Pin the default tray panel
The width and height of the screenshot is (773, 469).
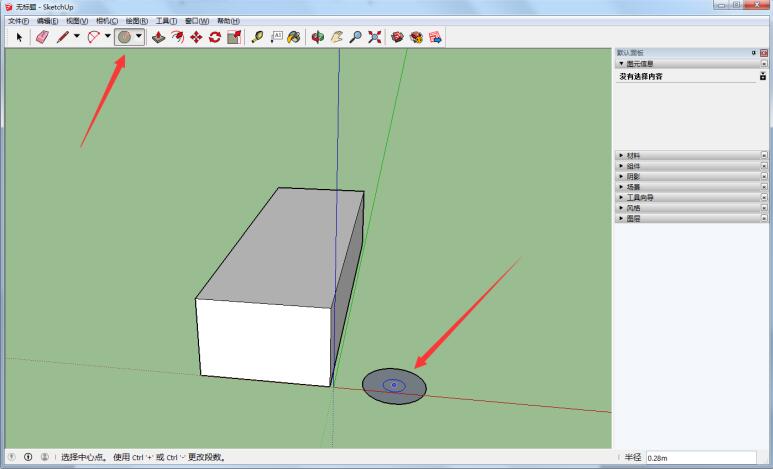[x=753, y=52]
